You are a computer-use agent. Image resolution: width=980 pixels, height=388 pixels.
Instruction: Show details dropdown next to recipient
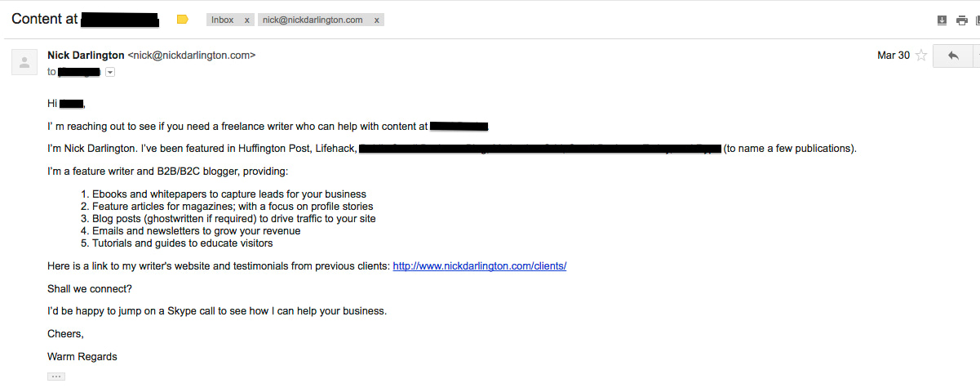[x=110, y=72]
